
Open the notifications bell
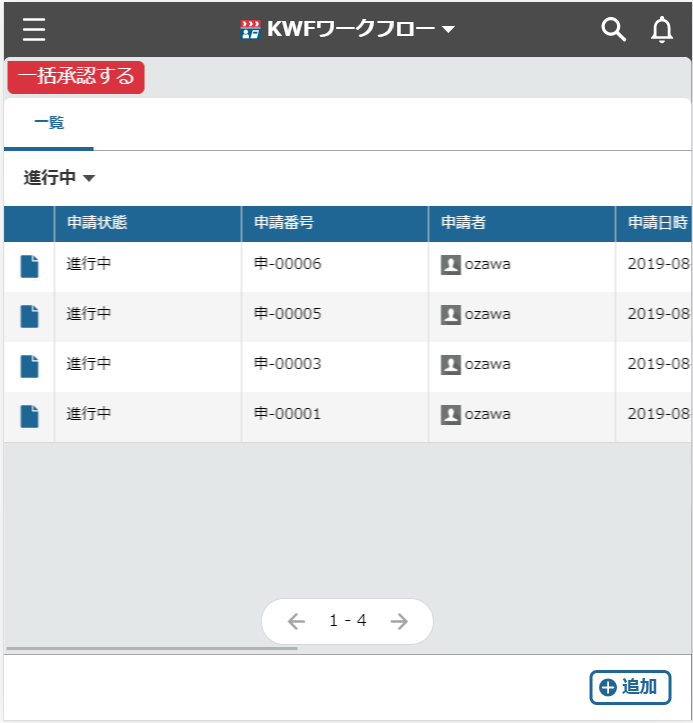tap(662, 30)
